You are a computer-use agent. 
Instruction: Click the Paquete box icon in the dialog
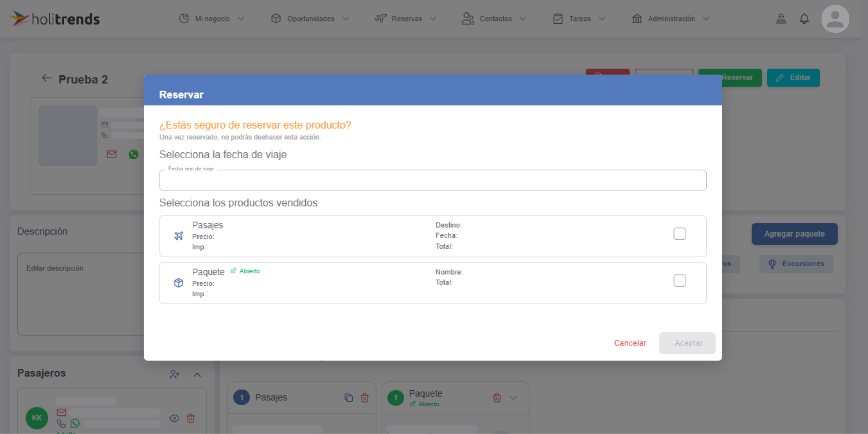pos(179,283)
